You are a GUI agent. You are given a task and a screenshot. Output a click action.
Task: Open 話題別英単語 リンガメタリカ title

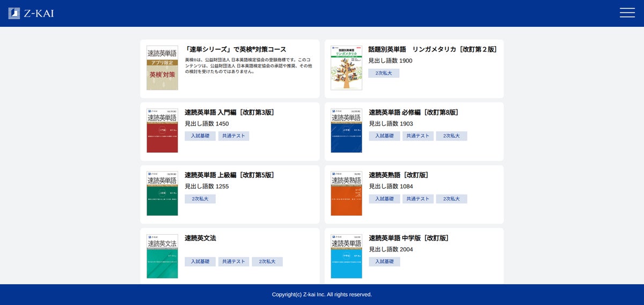(x=433, y=49)
